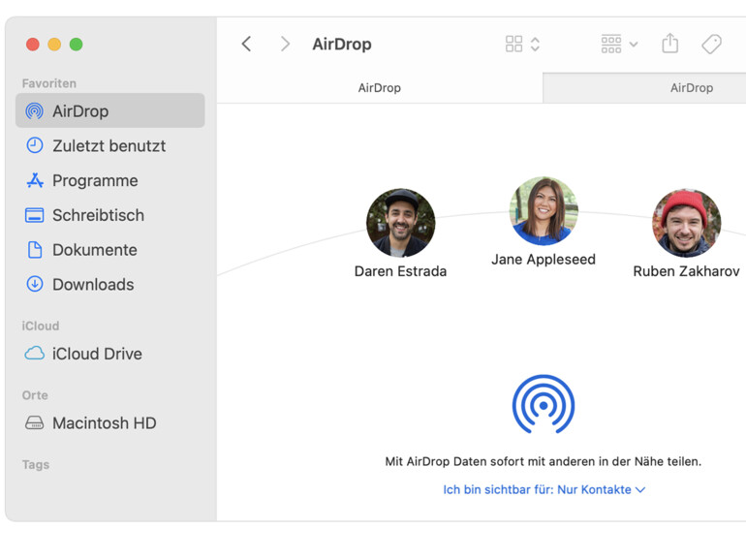Open 'Ich bin sichtbar für' visibility dropdown
The image size is (746, 560).
click(544, 490)
